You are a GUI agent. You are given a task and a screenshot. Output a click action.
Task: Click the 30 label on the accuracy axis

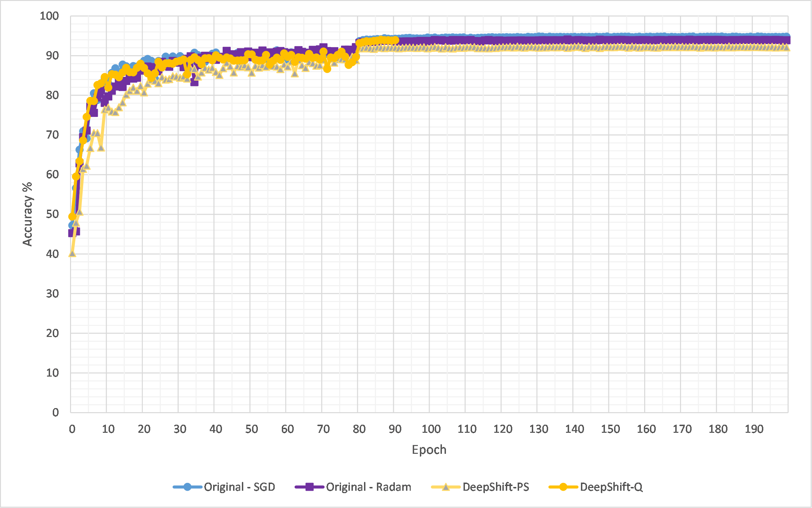click(x=52, y=294)
